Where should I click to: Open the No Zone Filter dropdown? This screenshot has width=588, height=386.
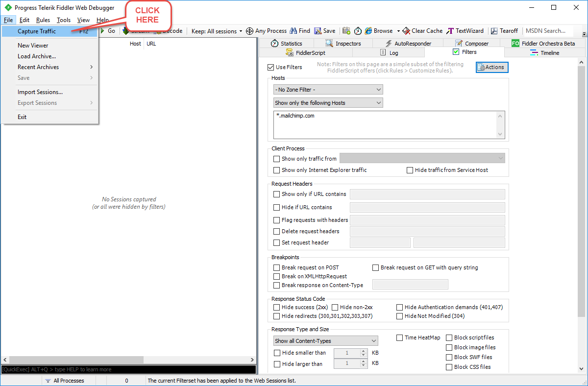[328, 90]
